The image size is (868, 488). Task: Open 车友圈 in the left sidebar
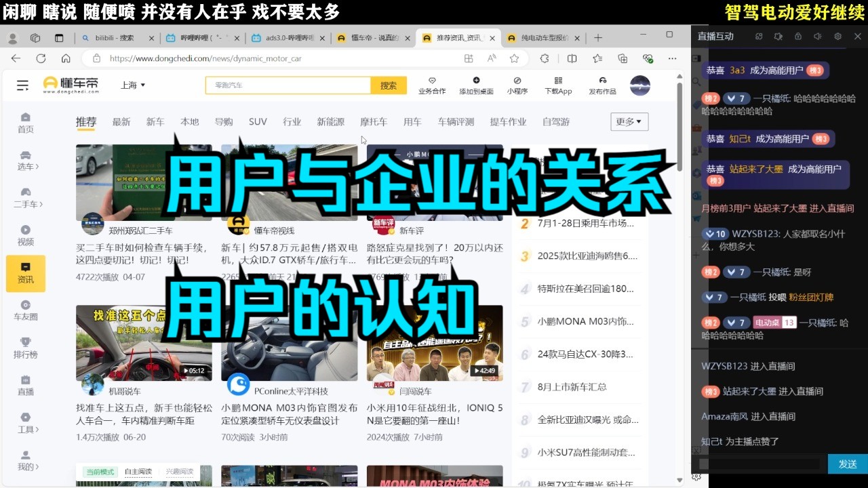pos(26,310)
